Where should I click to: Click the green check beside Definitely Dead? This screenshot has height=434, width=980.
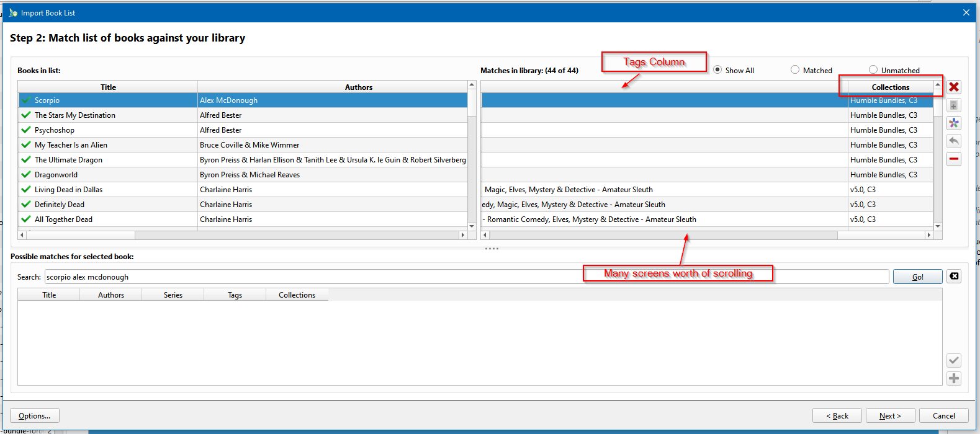tap(26, 204)
